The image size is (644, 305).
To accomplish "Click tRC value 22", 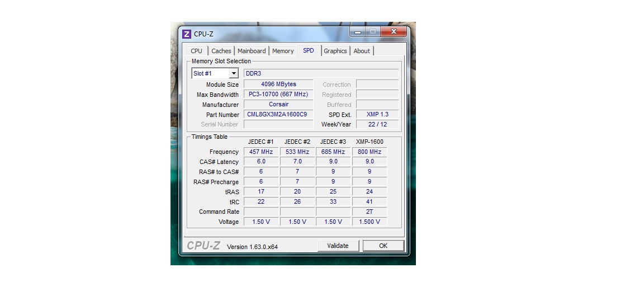I will [261, 202].
